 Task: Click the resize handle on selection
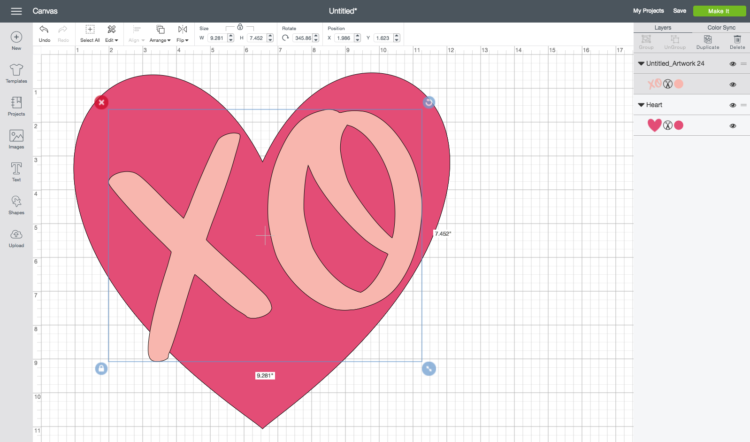point(429,368)
